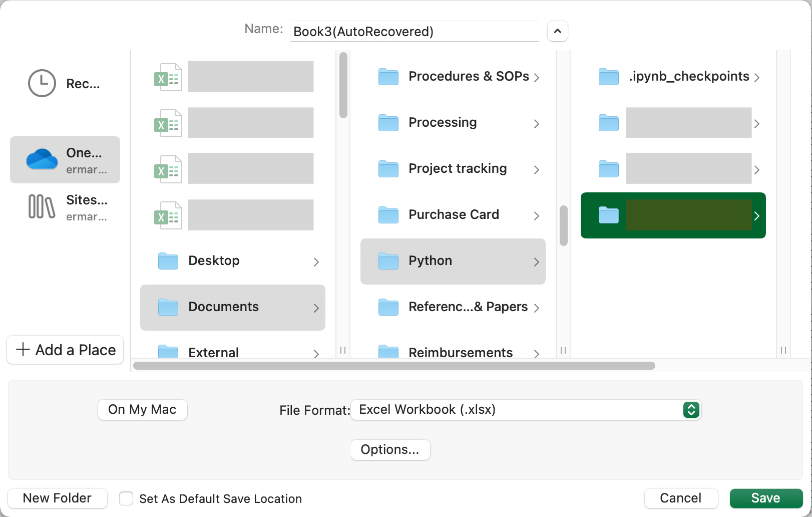
Task: Click the On My Mac button
Action: click(x=142, y=409)
